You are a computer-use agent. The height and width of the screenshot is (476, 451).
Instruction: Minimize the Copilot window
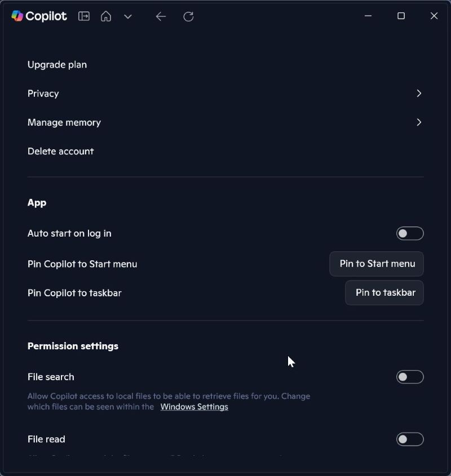click(368, 16)
